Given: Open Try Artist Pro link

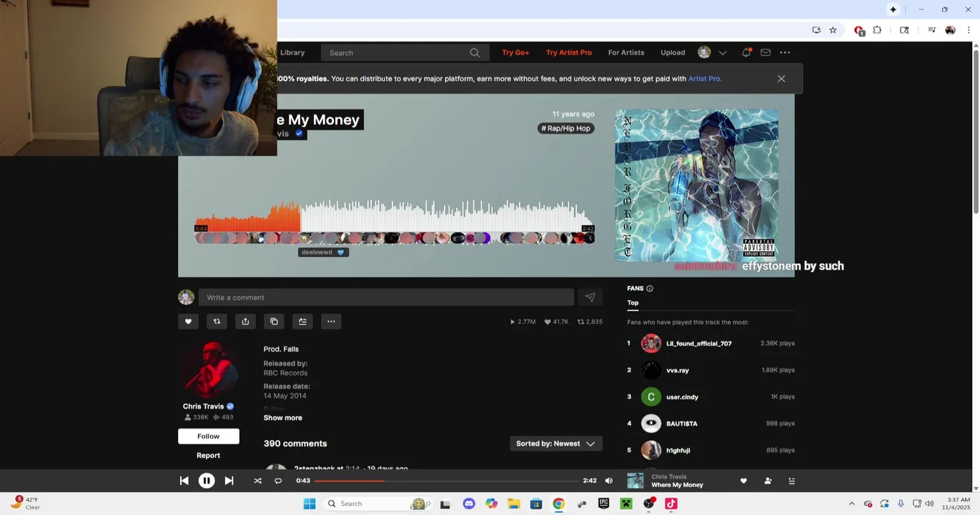Looking at the screenshot, I should pyautogui.click(x=569, y=52).
